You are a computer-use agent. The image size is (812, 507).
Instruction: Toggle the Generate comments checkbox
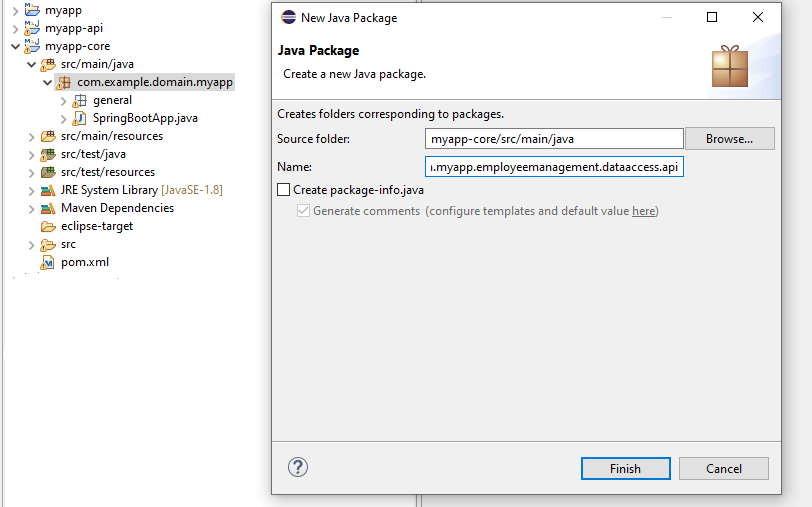click(x=304, y=211)
